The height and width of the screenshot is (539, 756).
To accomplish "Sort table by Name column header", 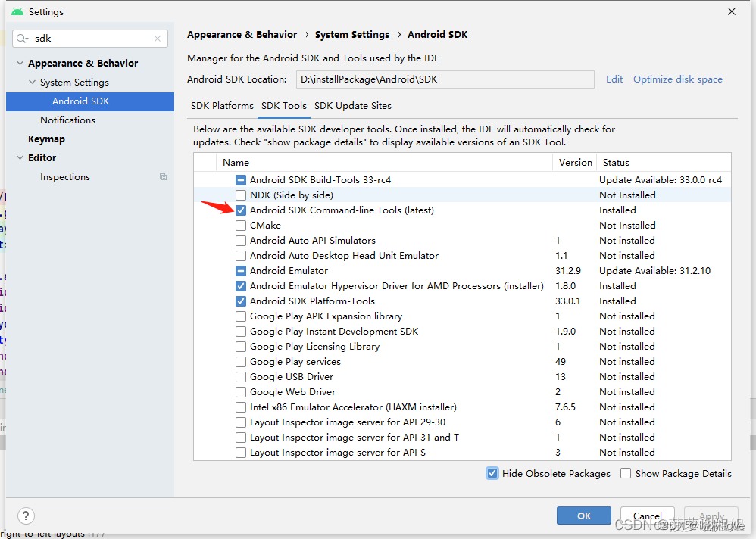I will pyautogui.click(x=384, y=162).
